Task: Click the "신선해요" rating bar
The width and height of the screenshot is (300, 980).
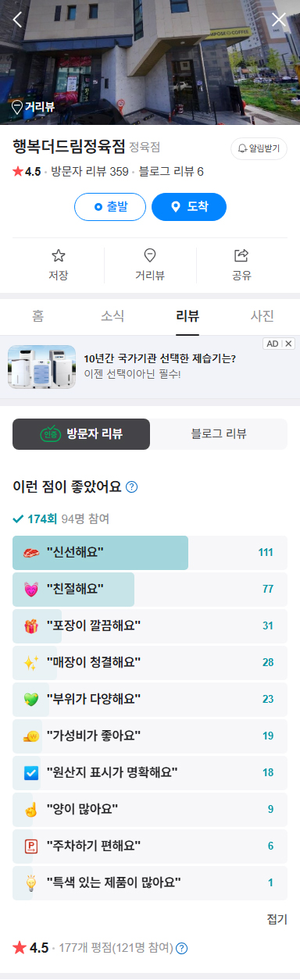Action: click(x=150, y=553)
